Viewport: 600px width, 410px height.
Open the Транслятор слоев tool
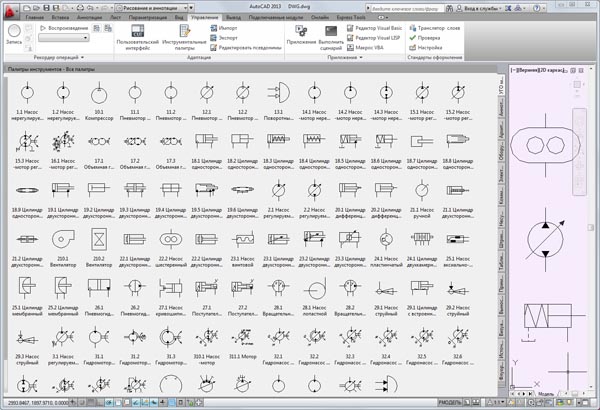(435, 28)
